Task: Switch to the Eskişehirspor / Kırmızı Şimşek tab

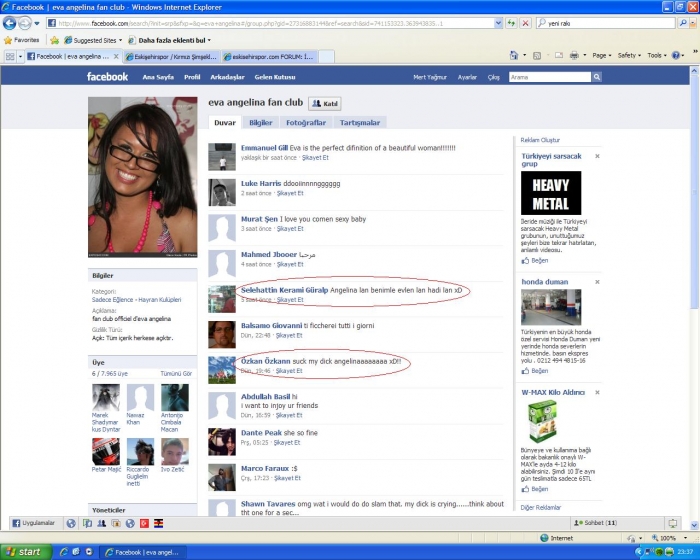Action: click(x=171, y=57)
